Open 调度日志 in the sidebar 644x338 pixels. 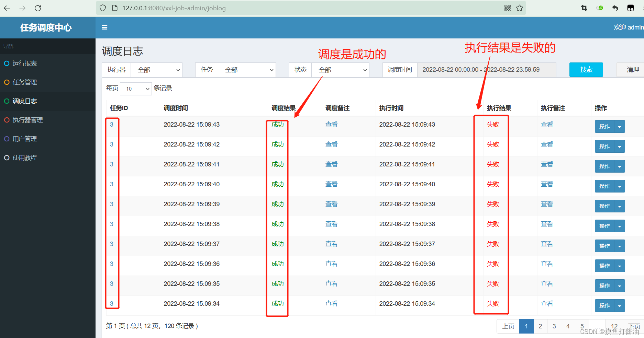point(48,101)
